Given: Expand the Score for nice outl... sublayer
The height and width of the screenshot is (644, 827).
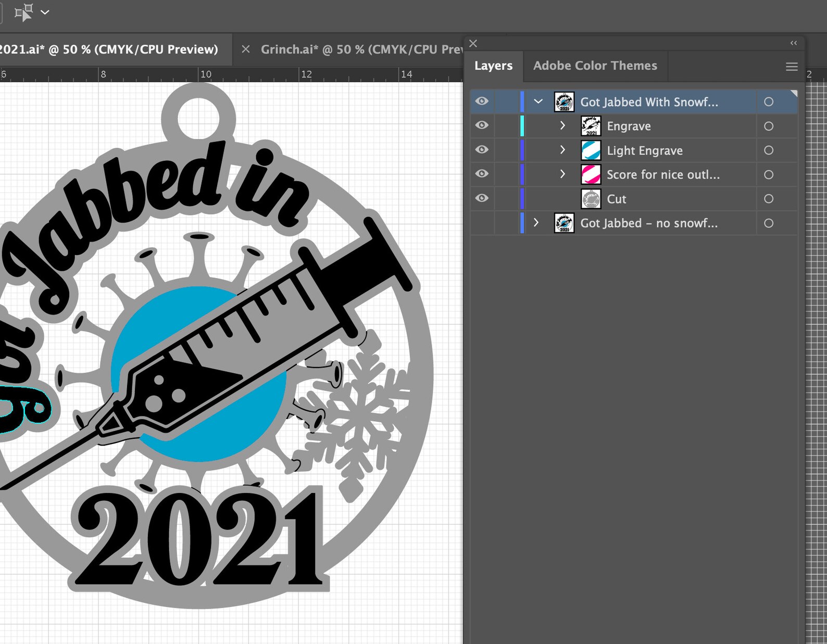Looking at the screenshot, I should (x=562, y=174).
